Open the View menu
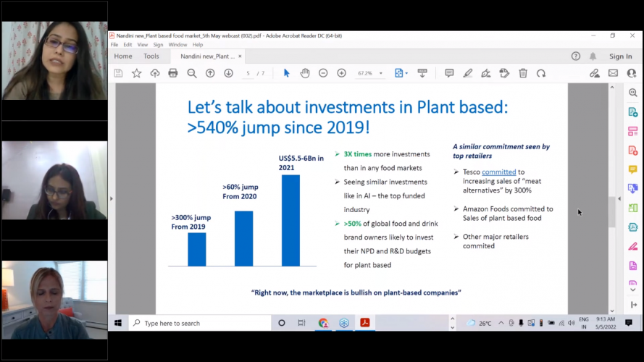Screen dimensions: 644x362 (x=143, y=45)
